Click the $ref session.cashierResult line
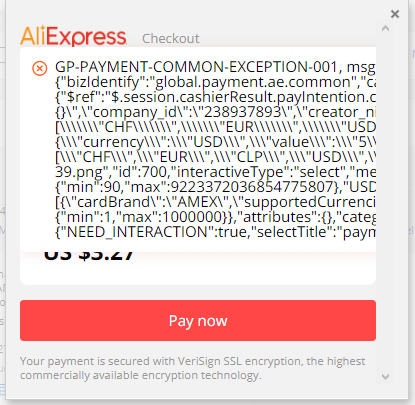The image size is (415, 405). tap(215, 97)
